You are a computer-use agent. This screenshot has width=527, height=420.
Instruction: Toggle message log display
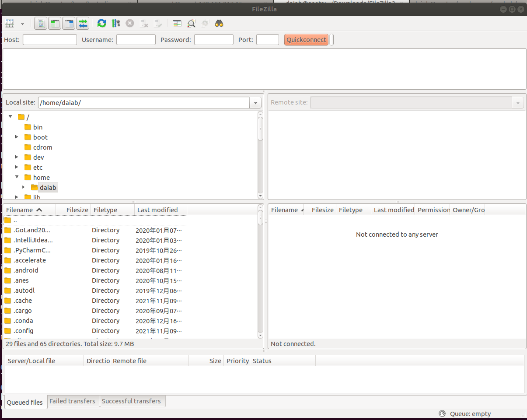[x=41, y=23]
